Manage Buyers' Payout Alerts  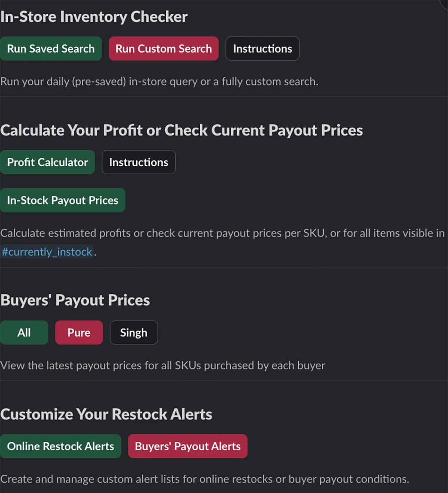188,446
